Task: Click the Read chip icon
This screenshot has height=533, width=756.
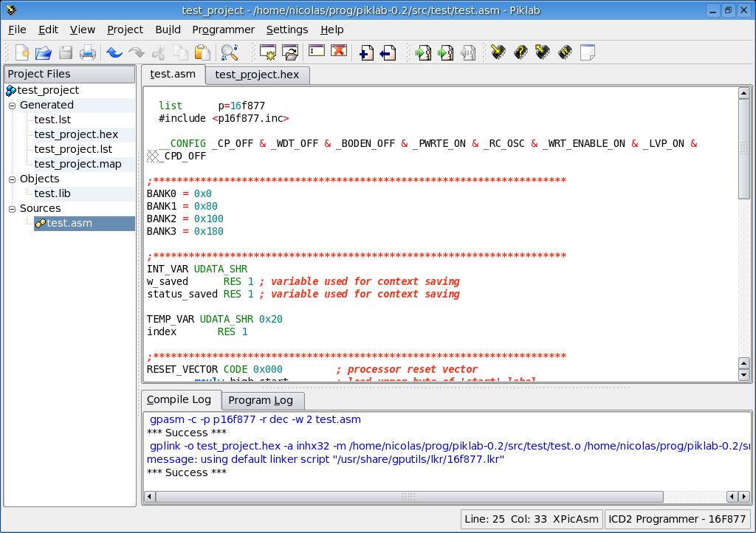Action: click(543, 52)
